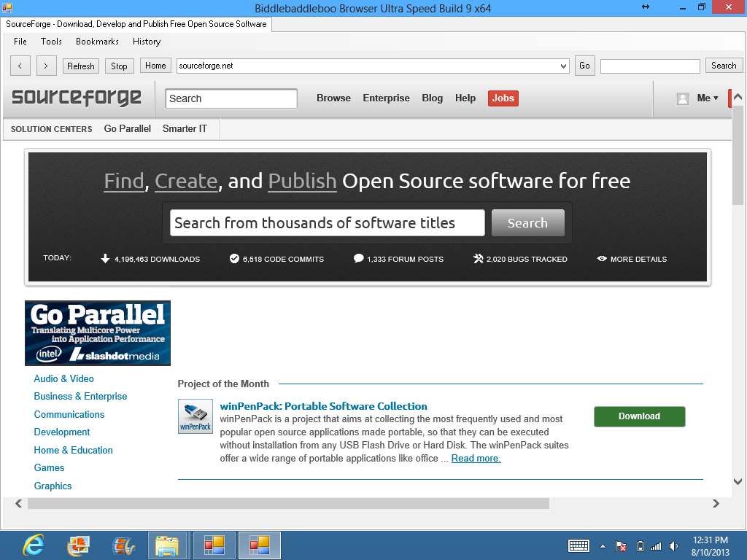The height and width of the screenshot is (560, 747).
Task: Click the Me user avatar icon
Action: coord(683,98)
